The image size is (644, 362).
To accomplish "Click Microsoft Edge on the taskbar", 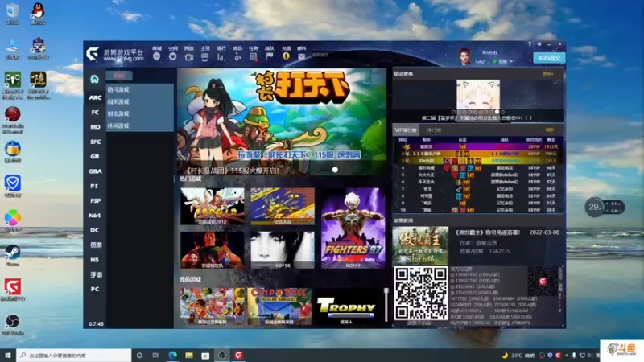I will (172, 355).
